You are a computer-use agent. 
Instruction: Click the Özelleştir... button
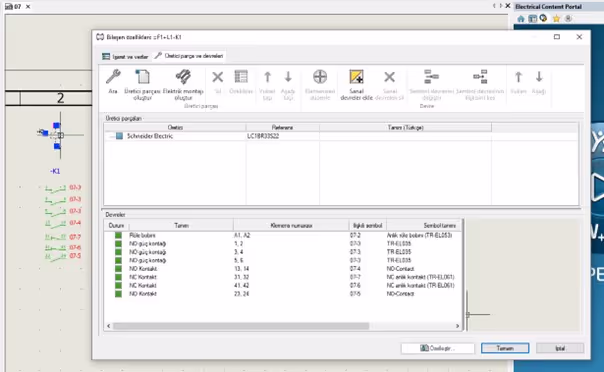click(x=438, y=348)
